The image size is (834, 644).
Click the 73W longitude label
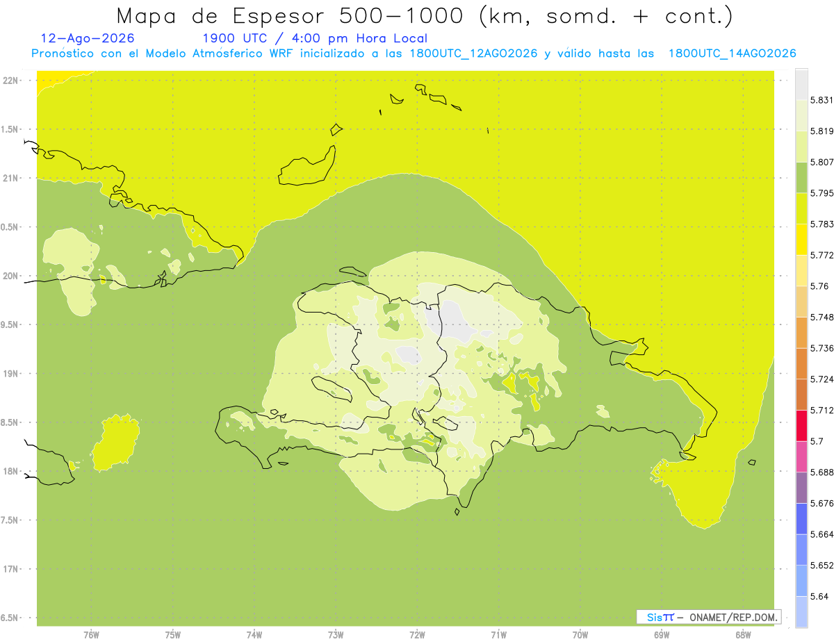[x=336, y=634]
